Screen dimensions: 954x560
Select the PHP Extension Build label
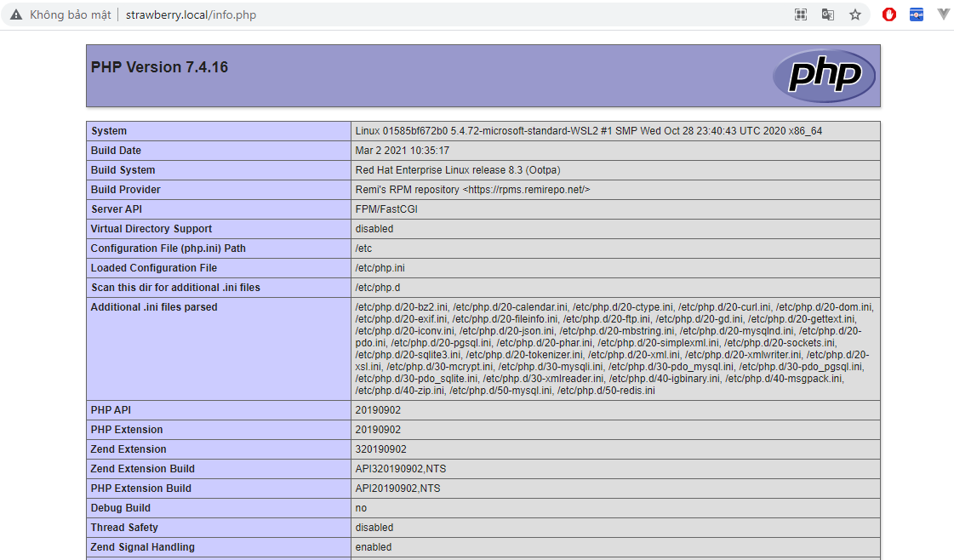point(140,488)
